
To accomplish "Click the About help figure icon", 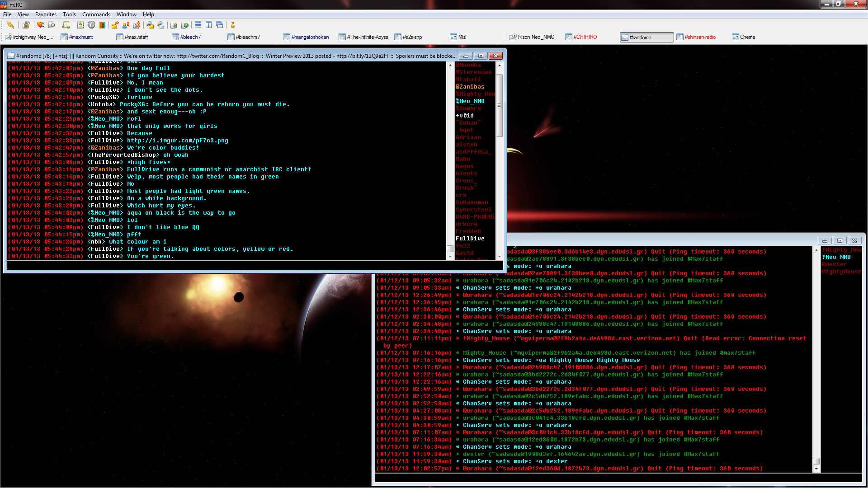I will (x=233, y=25).
